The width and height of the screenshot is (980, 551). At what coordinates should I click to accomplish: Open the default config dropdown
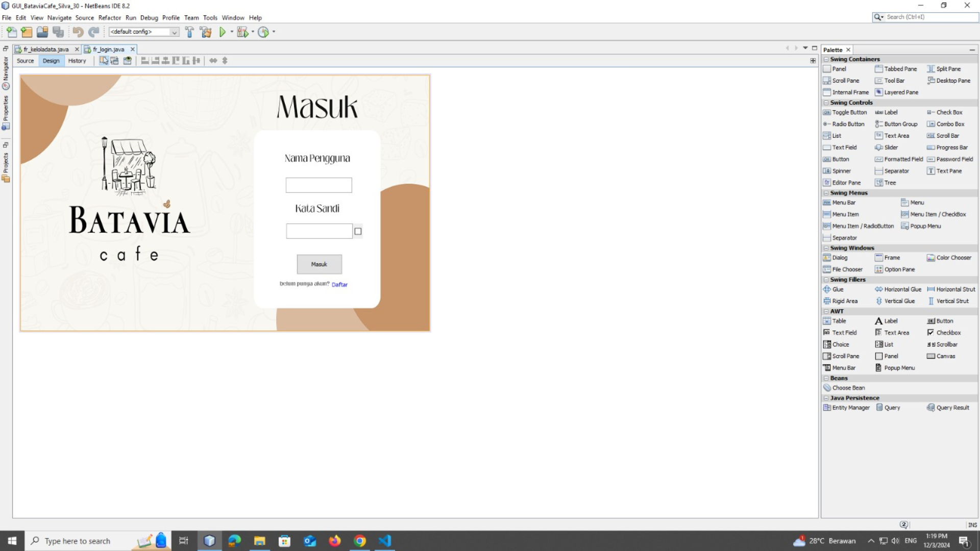coord(174,32)
